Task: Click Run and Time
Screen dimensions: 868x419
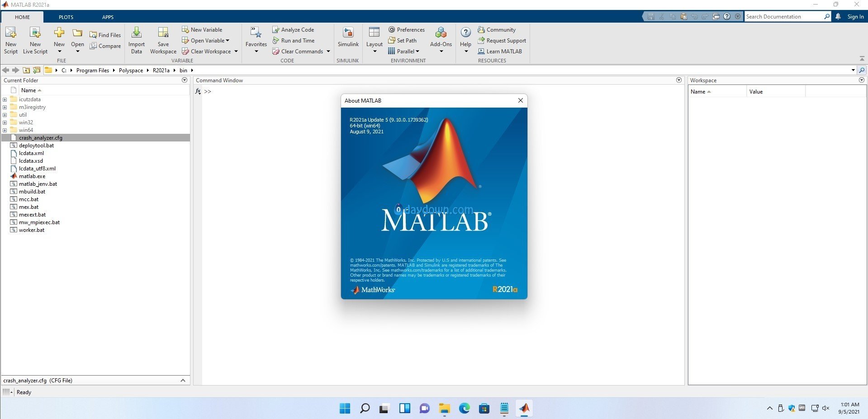Action: (x=294, y=40)
